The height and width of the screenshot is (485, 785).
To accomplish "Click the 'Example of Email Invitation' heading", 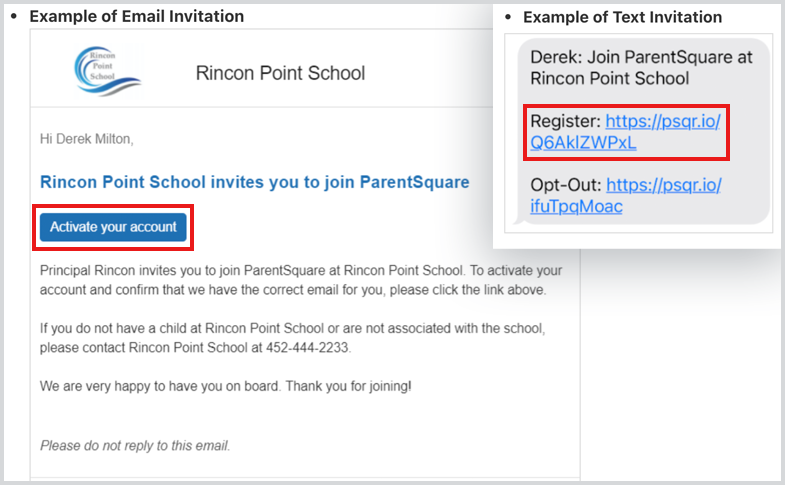I will pos(137,17).
